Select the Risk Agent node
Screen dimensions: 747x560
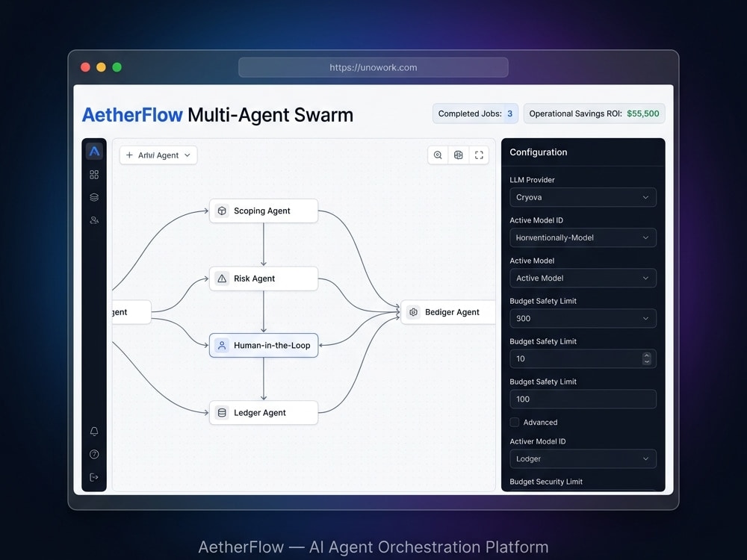point(264,279)
